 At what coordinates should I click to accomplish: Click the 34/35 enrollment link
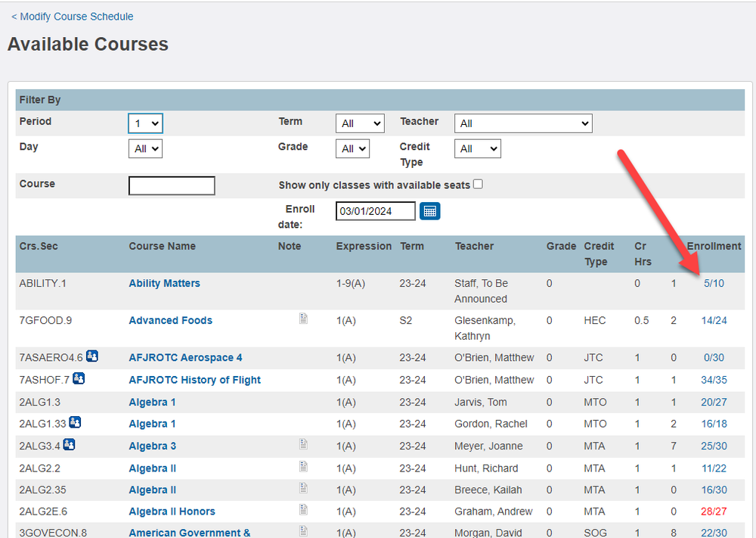tap(714, 380)
